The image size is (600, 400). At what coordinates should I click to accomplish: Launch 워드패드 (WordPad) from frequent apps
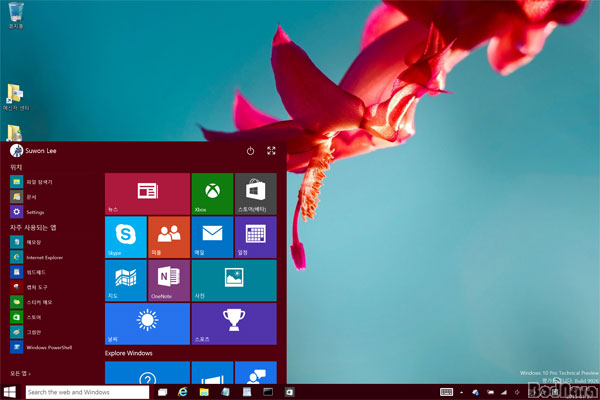[x=28, y=272]
